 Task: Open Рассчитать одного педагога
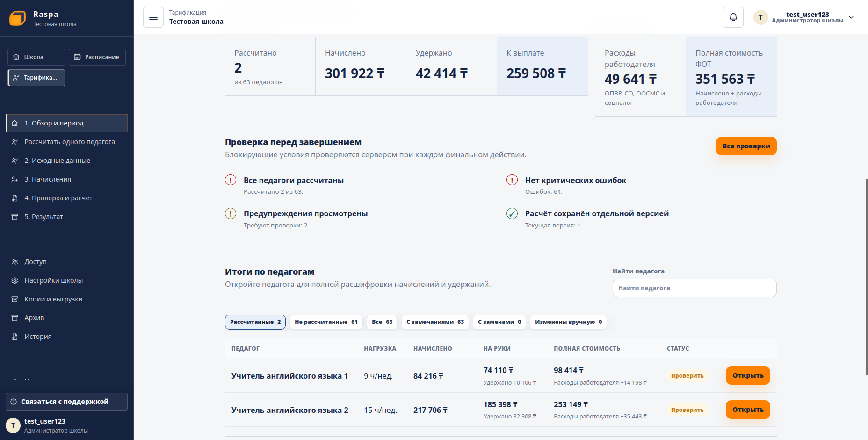(x=66, y=142)
